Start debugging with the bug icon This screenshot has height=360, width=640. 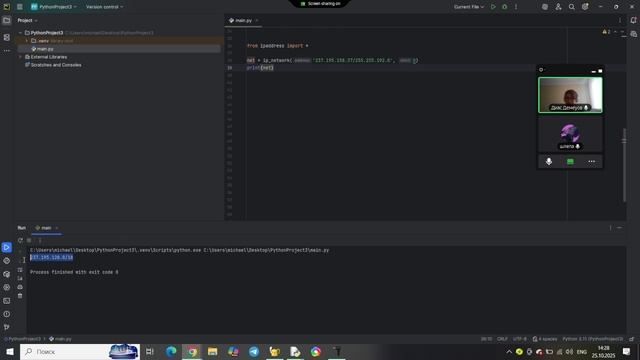click(x=504, y=7)
